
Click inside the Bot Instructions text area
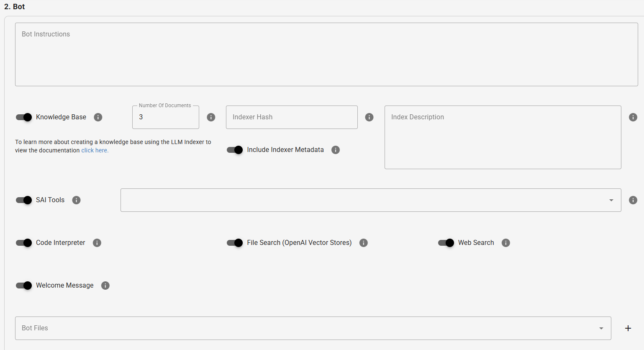pyautogui.click(x=322, y=54)
